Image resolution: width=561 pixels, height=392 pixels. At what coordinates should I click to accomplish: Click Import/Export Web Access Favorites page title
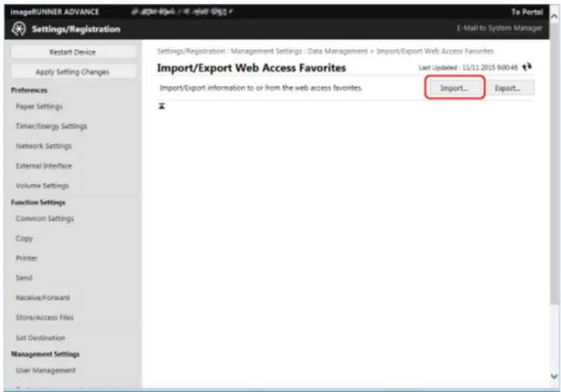point(251,68)
